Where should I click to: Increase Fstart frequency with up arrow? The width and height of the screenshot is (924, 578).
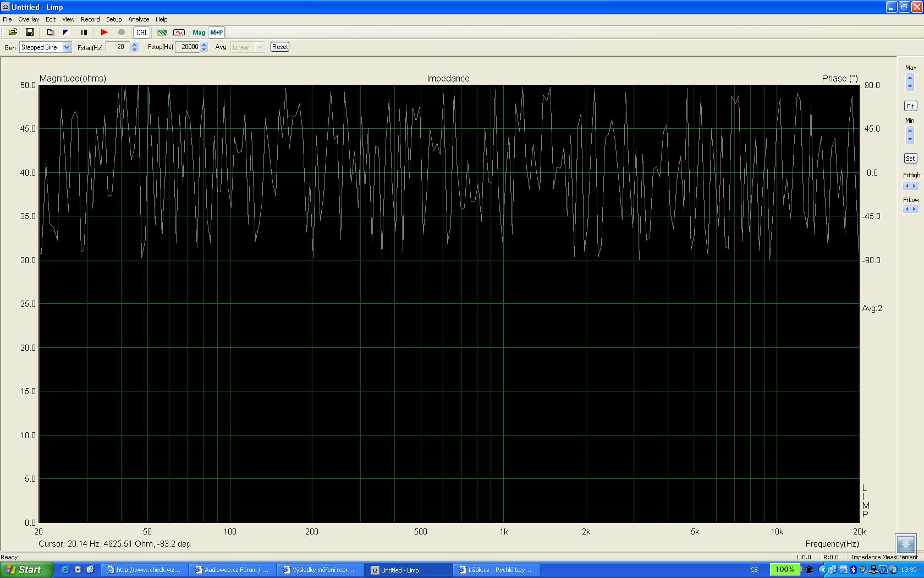click(x=134, y=45)
